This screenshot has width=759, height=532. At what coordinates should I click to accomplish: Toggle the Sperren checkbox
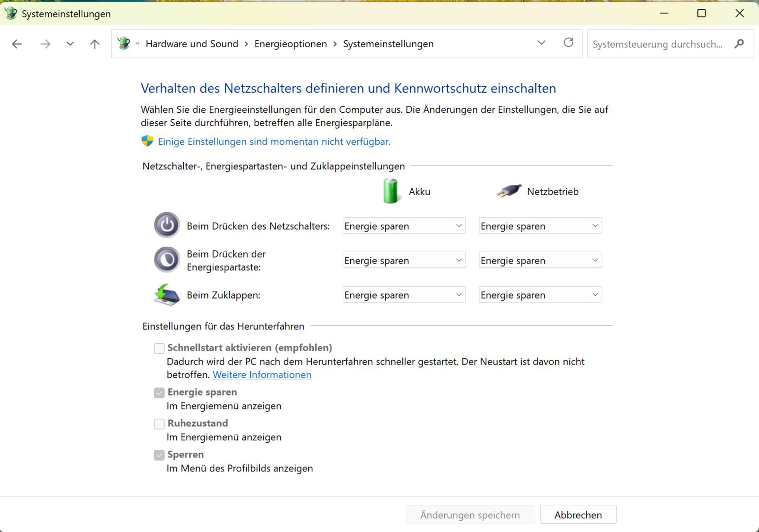pos(159,455)
